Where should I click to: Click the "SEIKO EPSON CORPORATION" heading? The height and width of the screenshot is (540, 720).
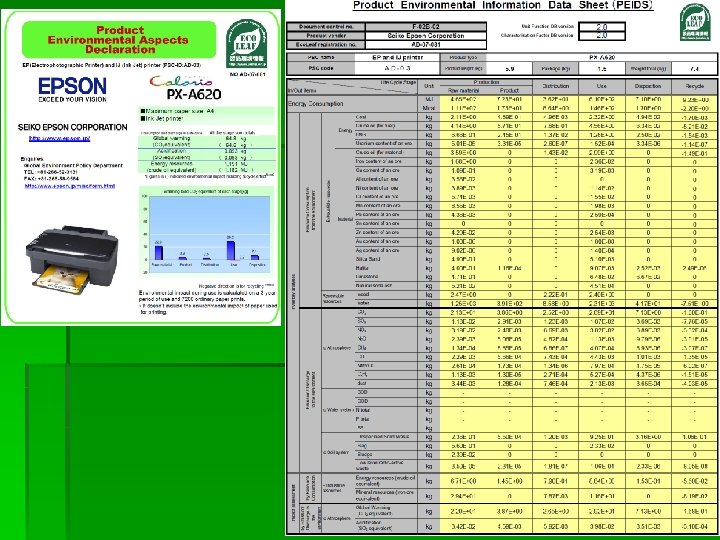73,127
